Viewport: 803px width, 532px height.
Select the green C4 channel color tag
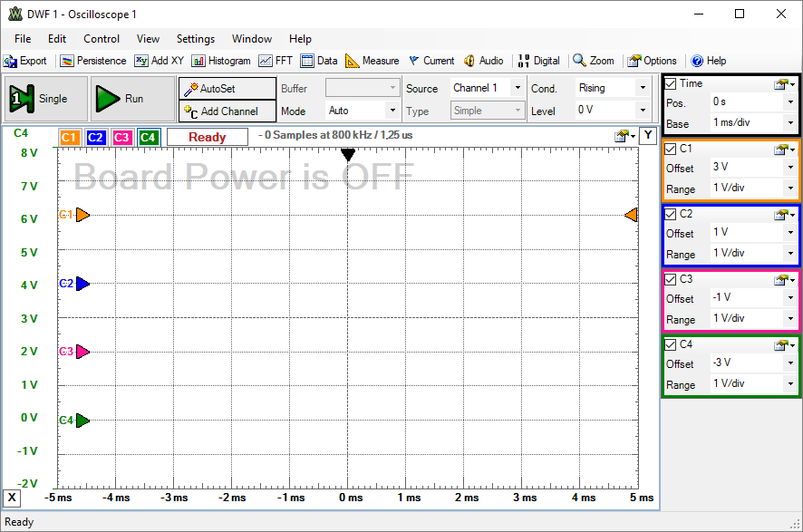[149, 138]
